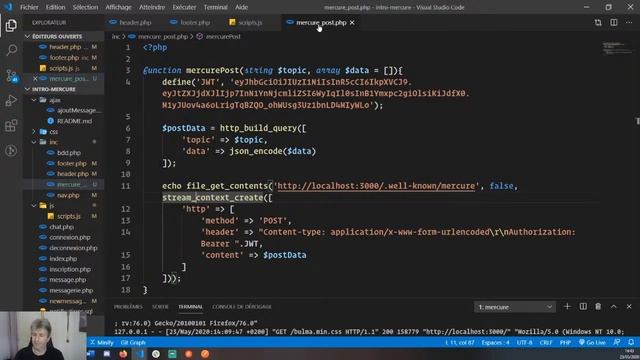Open Sélection menu

(85, 7)
